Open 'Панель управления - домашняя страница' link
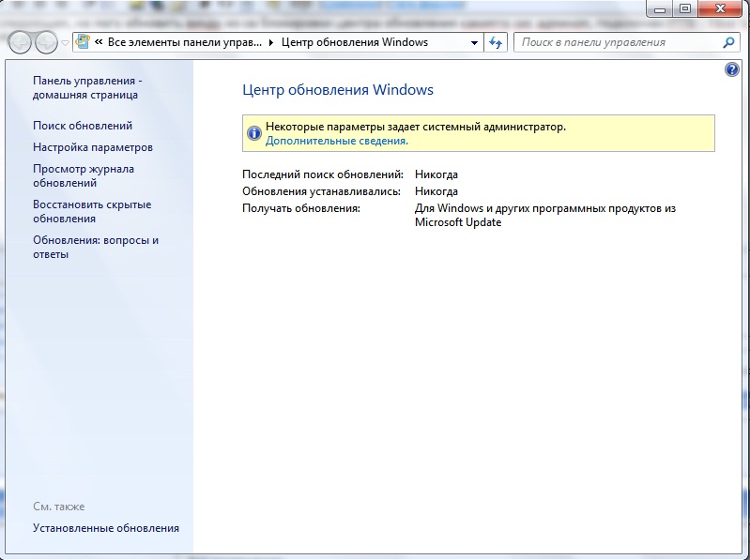The image size is (750, 560). 87,88
